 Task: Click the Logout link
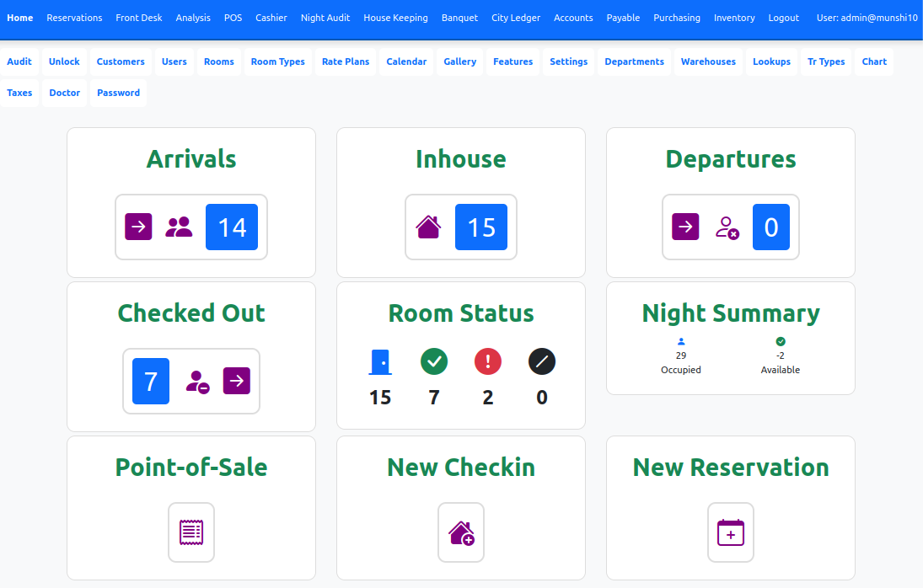(x=783, y=18)
